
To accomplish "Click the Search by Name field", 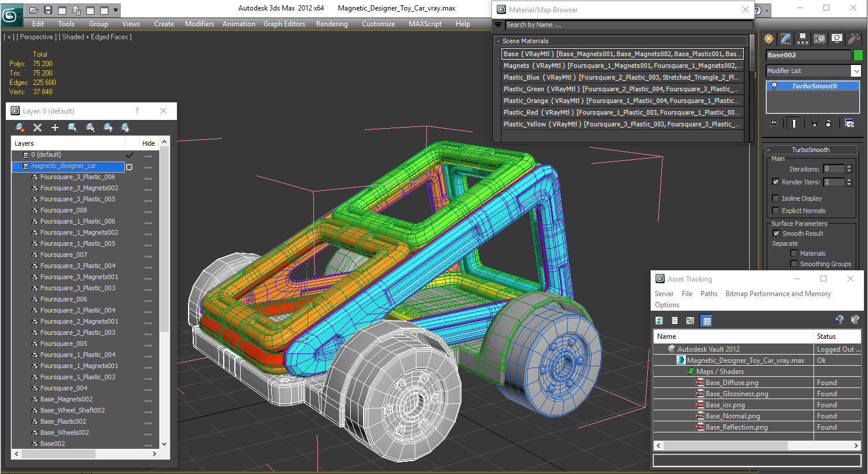I will [628, 25].
